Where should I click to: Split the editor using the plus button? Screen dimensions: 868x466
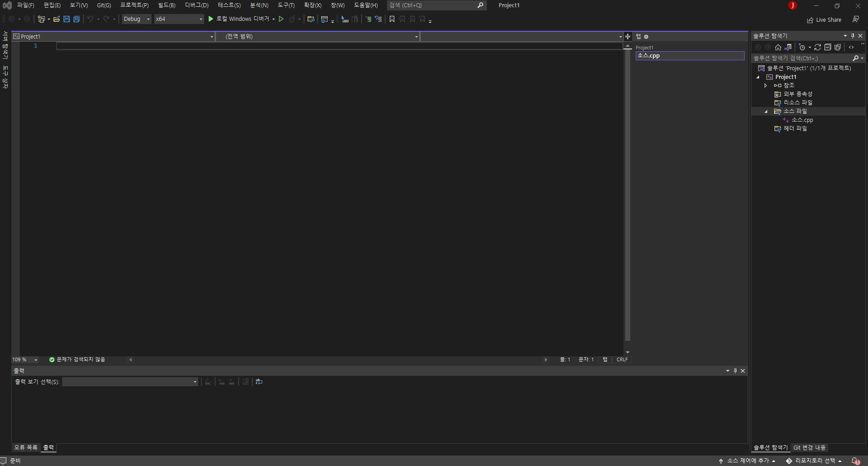pos(628,36)
